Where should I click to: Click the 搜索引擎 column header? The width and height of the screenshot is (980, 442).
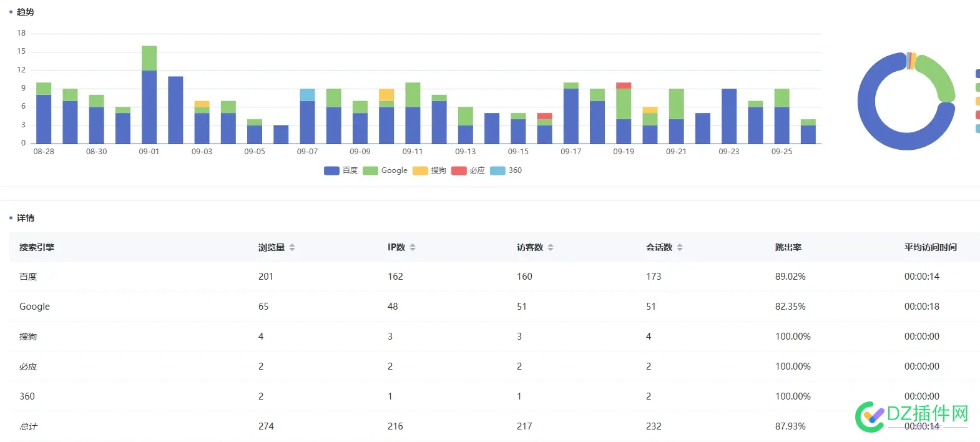tap(37, 247)
